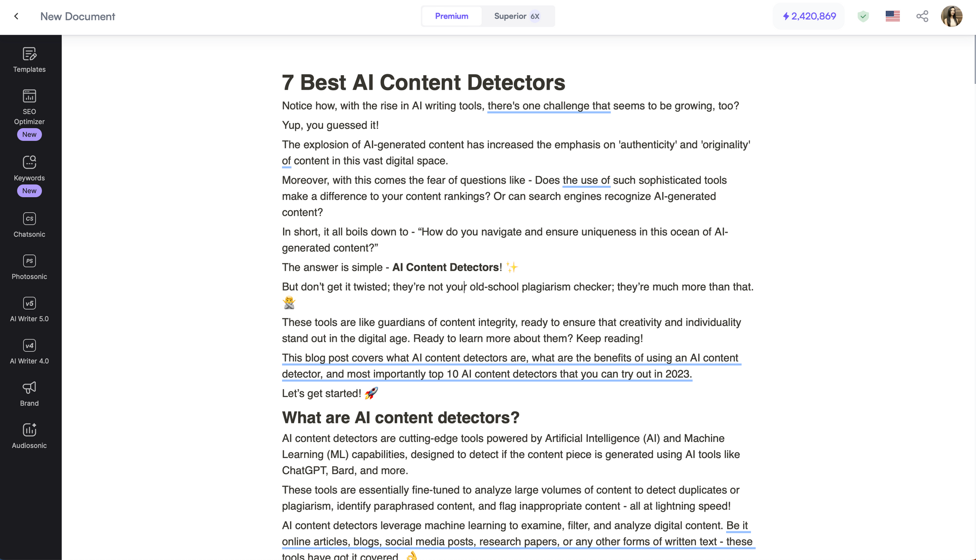Click the share icon in header
The width and height of the screenshot is (976, 560).
click(922, 16)
